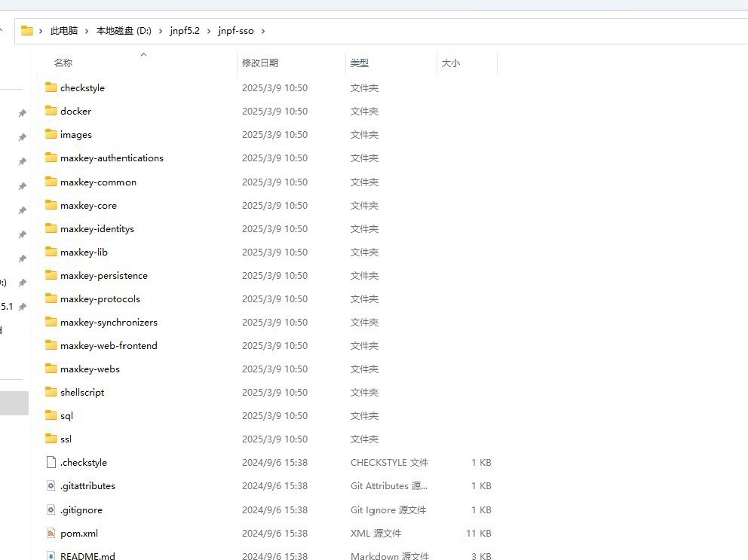Click the maxkey-authentications folder name
748x560 pixels.
tap(112, 158)
